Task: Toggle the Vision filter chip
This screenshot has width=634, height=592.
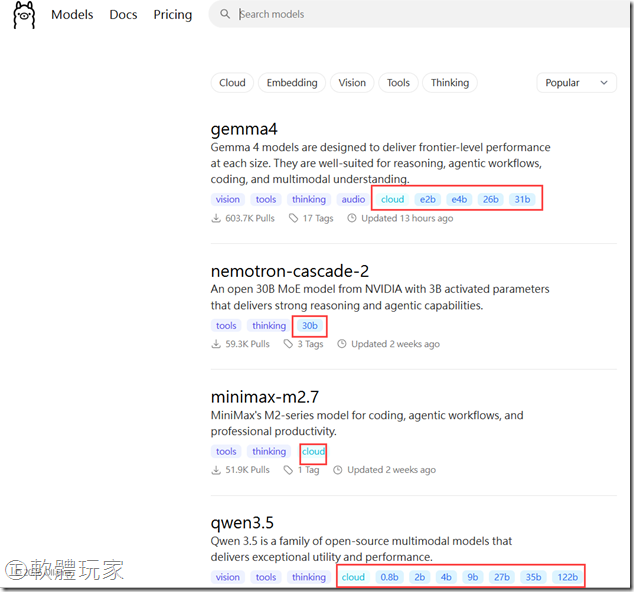Action: pos(352,83)
